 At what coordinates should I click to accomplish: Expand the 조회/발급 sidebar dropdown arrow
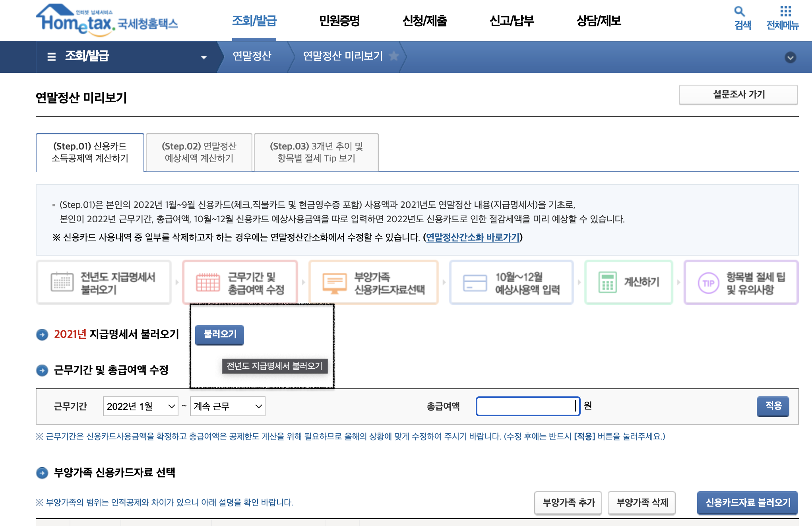204,57
